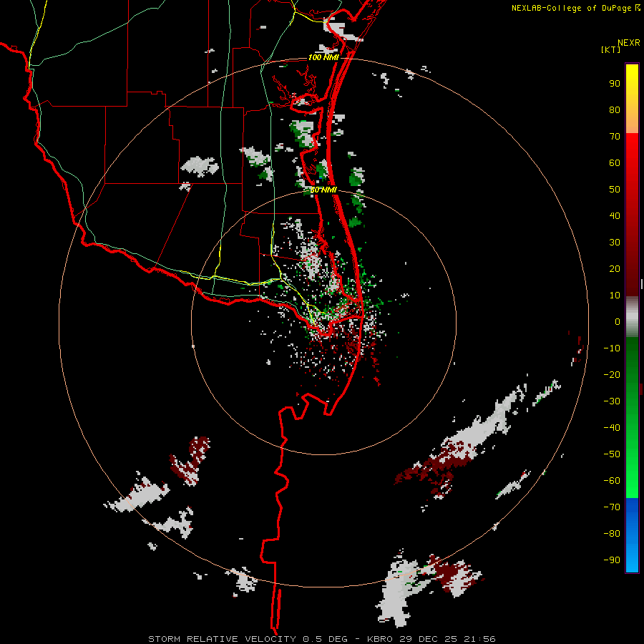644x644 pixels.
Task: Click the 30 value on velocity scale
Action: [x=615, y=243]
